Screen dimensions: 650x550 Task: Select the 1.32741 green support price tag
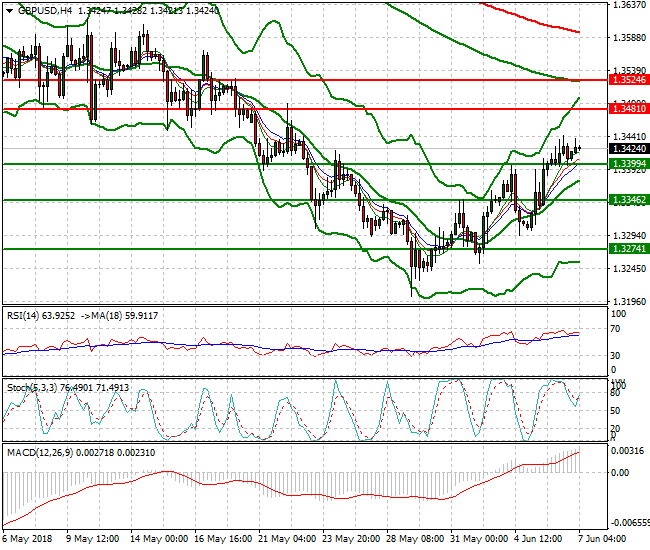[628, 248]
